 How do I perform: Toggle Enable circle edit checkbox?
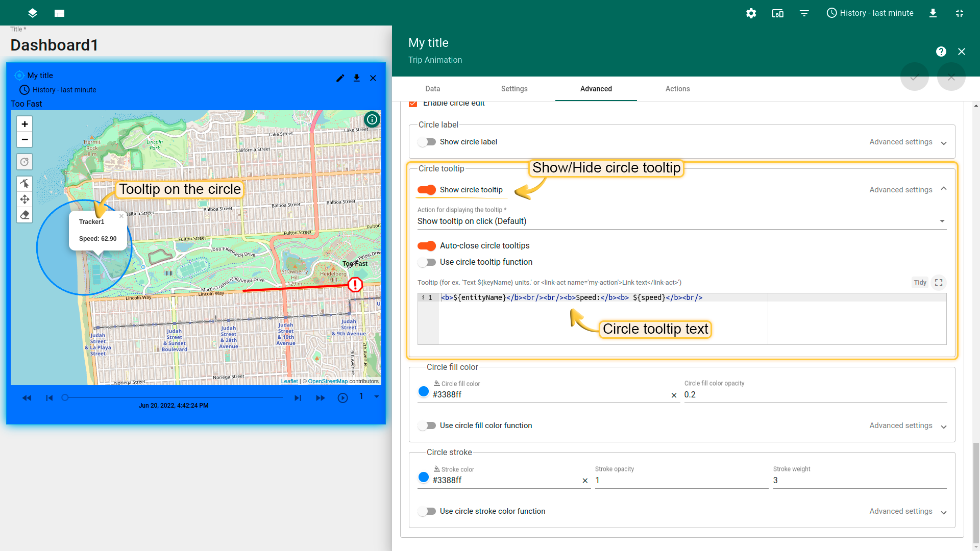(x=413, y=104)
